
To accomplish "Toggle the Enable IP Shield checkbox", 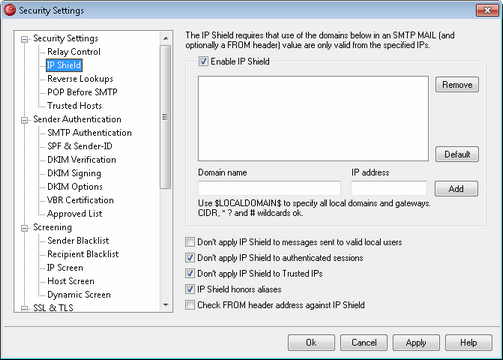I will (x=203, y=61).
